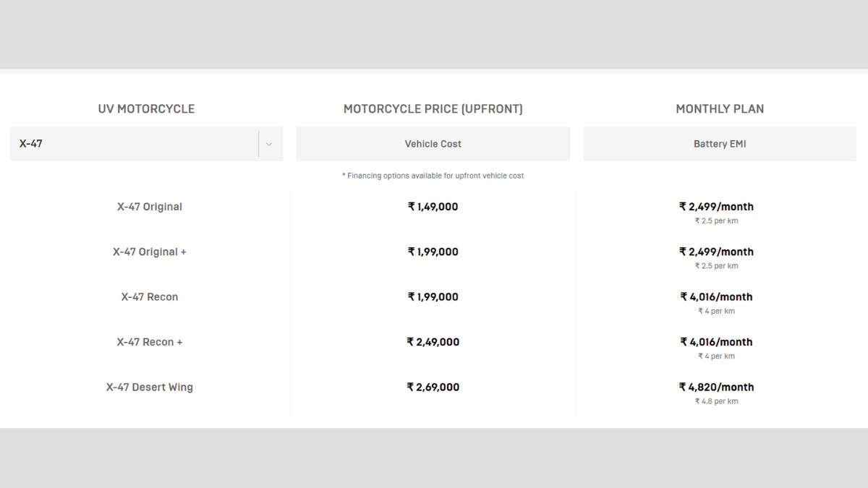The height and width of the screenshot is (488, 868).
Task: Select the X-47 Desert Wing variant
Action: 150,387
